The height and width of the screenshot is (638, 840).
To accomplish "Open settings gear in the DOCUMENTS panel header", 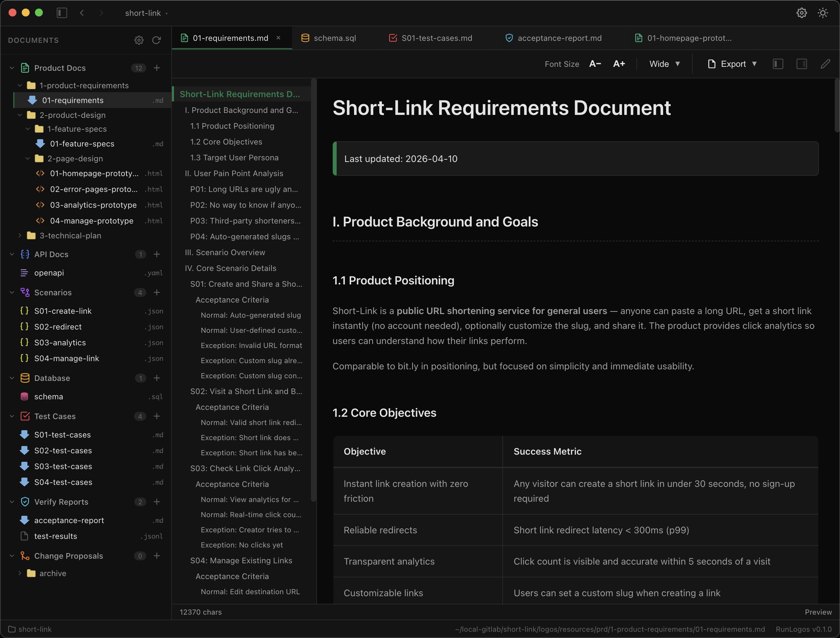I will click(139, 40).
